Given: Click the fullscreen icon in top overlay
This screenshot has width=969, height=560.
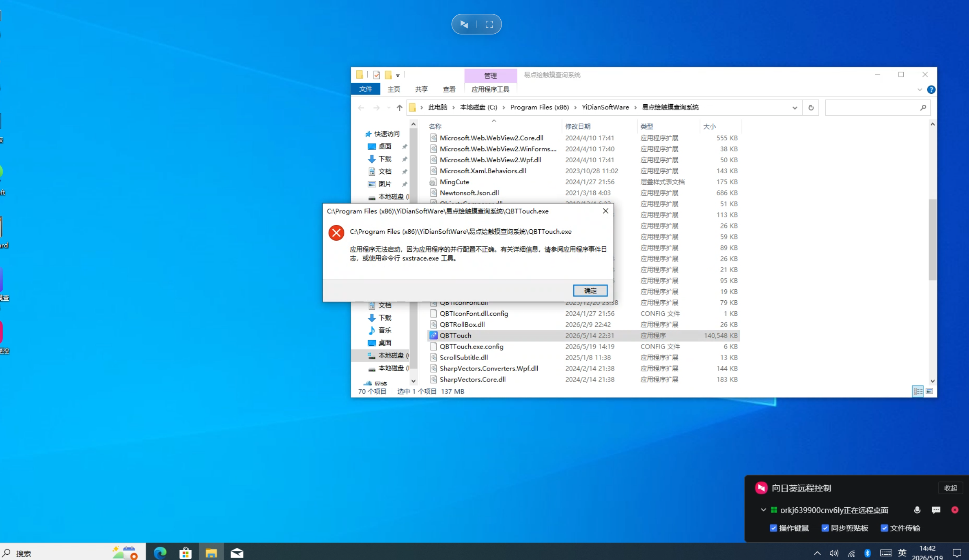Looking at the screenshot, I should point(489,24).
